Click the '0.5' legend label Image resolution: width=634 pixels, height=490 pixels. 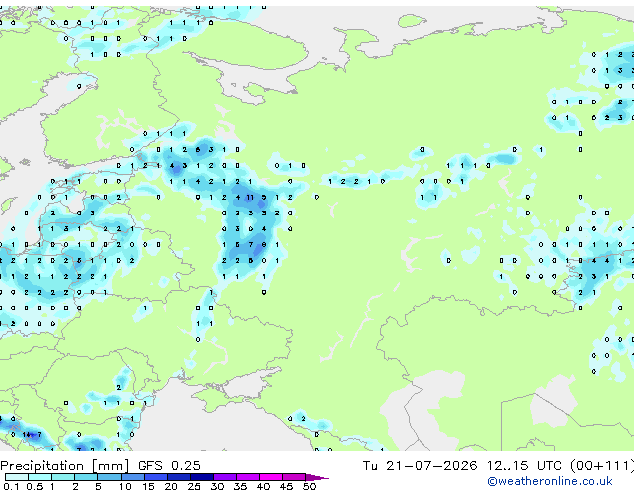pyautogui.click(x=35, y=486)
